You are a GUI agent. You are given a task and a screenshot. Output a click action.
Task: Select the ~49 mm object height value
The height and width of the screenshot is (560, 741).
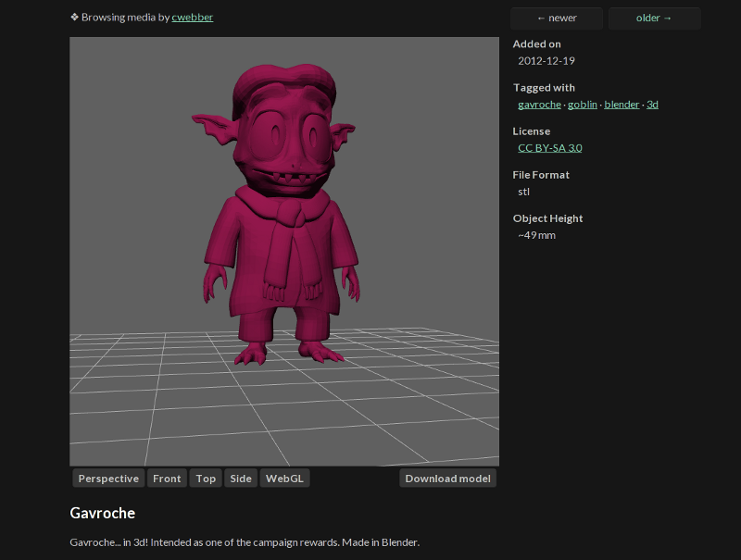tap(536, 235)
